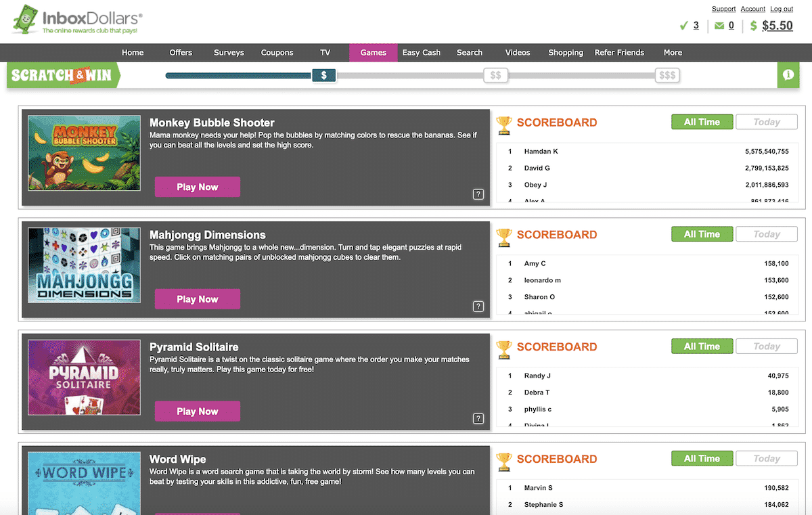The image size is (812, 515).
Task: Click the envelope mail icon in the header
Action: point(719,26)
